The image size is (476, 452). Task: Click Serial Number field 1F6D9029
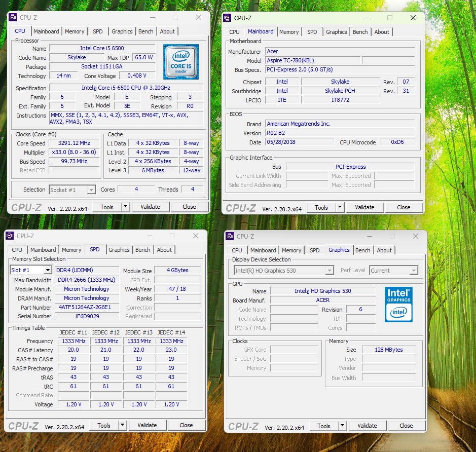[x=87, y=316]
